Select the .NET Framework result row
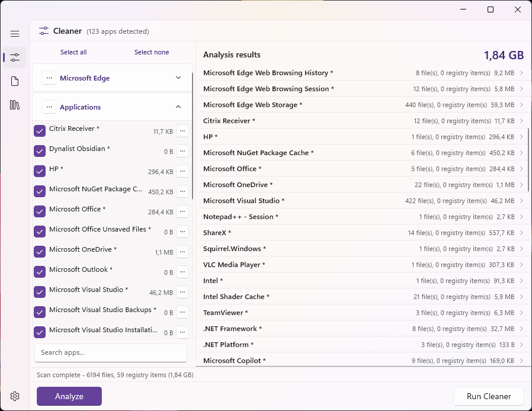This screenshot has width=532, height=411. pos(363,329)
